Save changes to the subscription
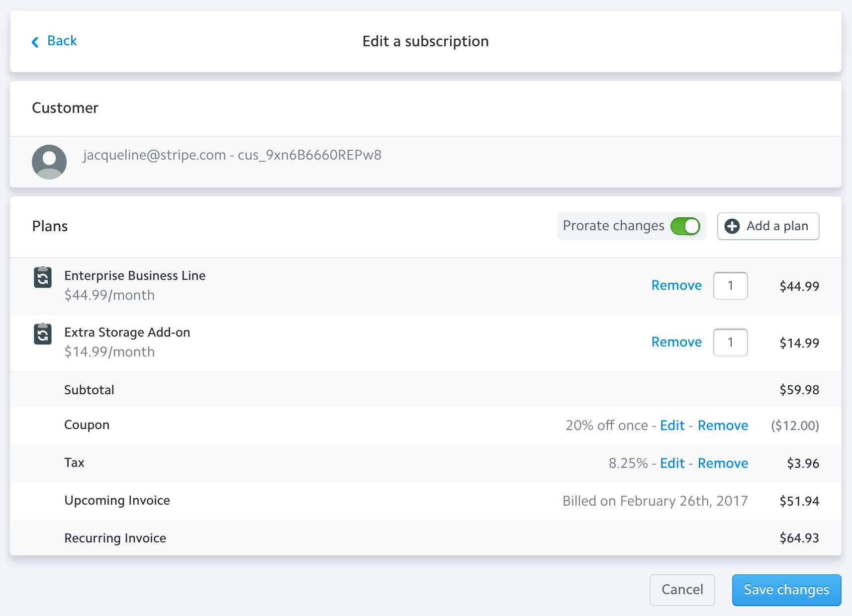 click(786, 590)
